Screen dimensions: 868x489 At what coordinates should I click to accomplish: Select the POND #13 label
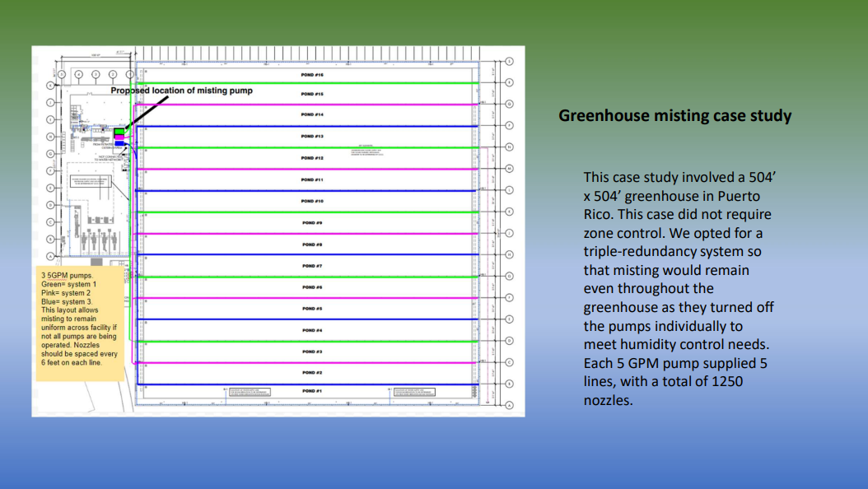tap(312, 136)
